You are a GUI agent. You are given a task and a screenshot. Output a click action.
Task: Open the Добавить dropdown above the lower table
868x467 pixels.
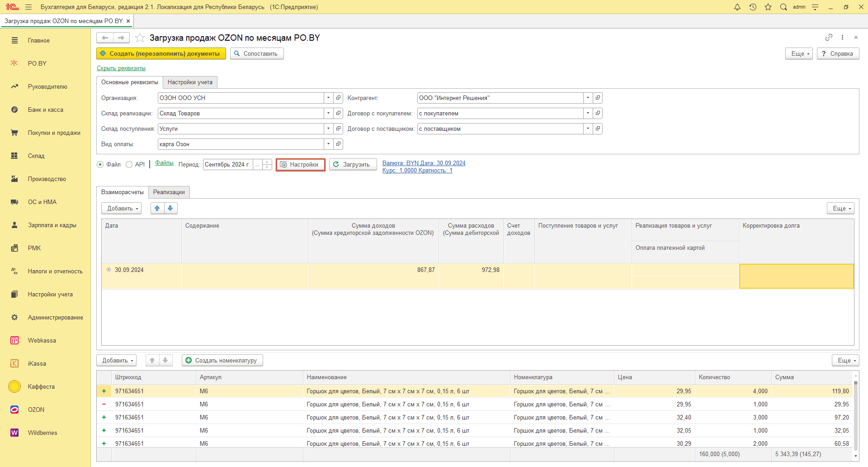pos(117,360)
